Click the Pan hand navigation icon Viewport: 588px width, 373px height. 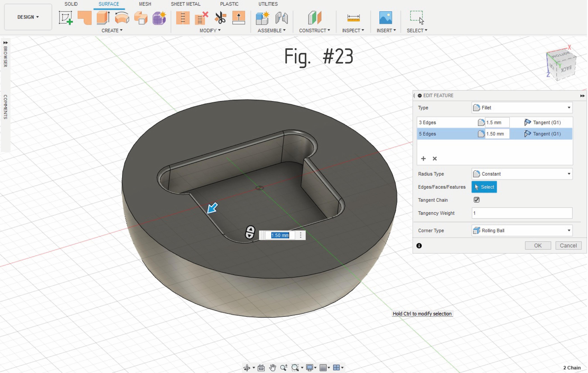[x=273, y=367]
